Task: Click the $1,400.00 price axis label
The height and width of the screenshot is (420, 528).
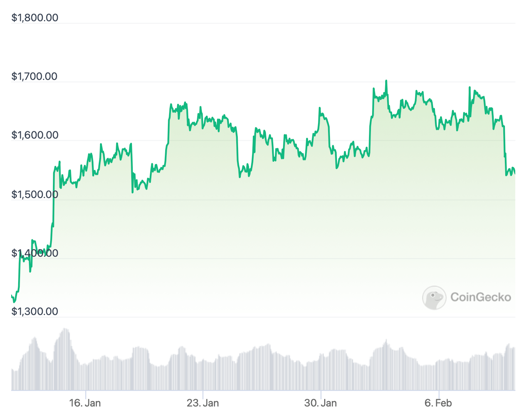Action: pyautogui.click(x=35, y=253)
